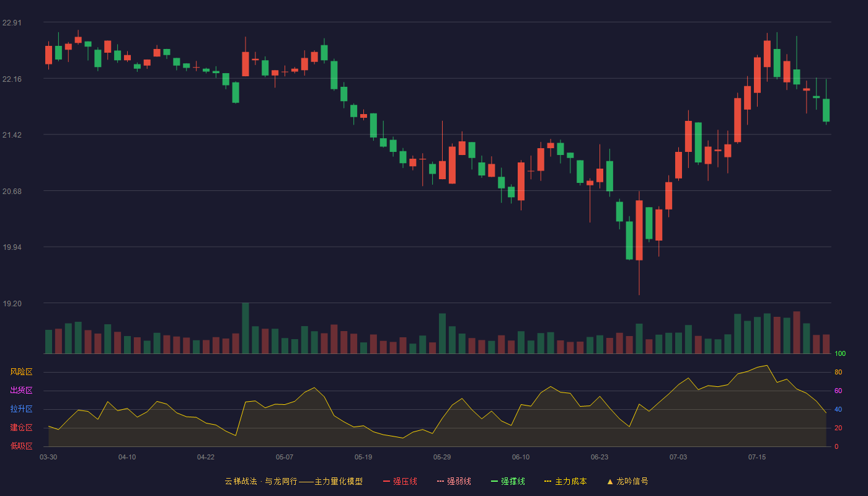This screenshot has height=496, width=868.
Task: Click the 60 indicator scale label
Action: point(838,391)
